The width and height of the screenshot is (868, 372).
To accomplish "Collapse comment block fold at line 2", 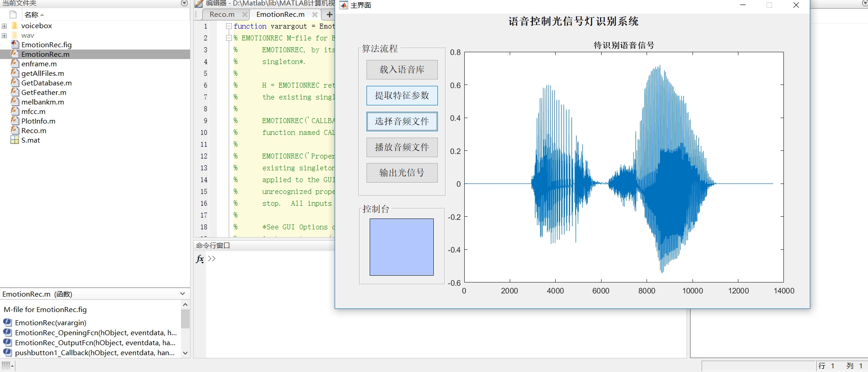I will (x=229, y=38).
